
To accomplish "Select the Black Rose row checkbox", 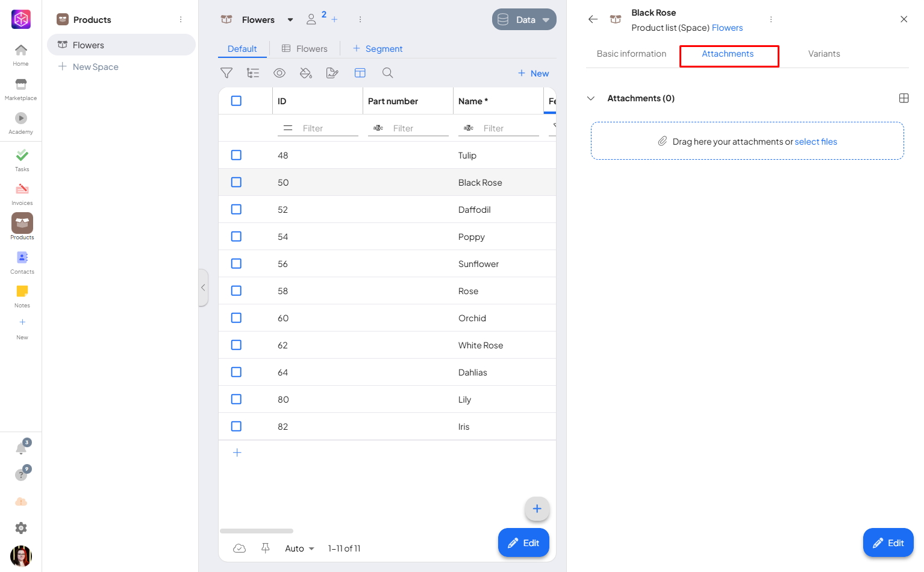I will click(236, 182).
